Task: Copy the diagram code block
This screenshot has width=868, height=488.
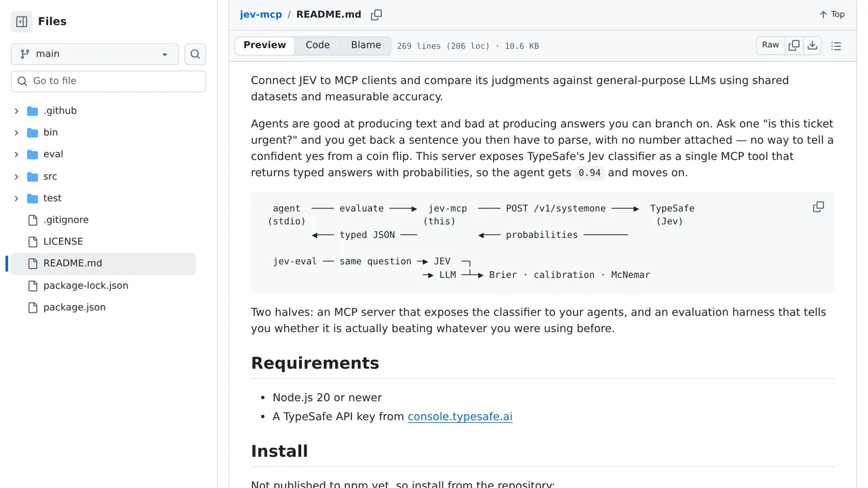Action: [x=818, y=207]
